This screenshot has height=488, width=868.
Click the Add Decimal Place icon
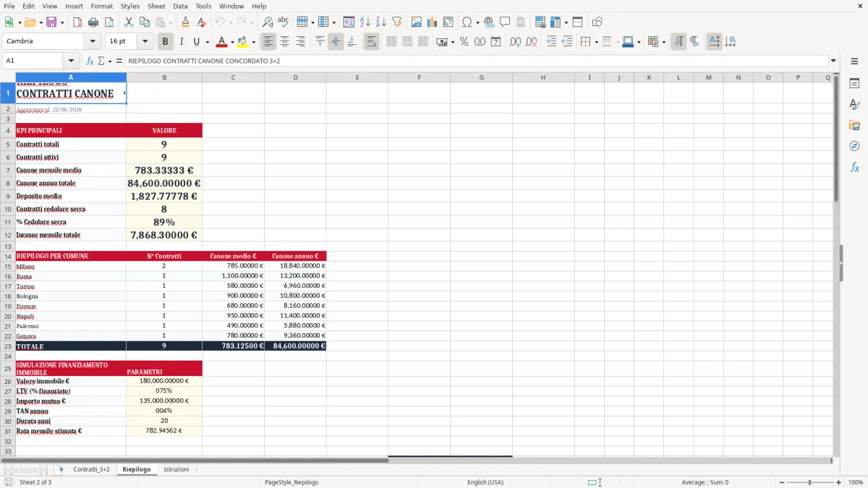tap(516, 42)
